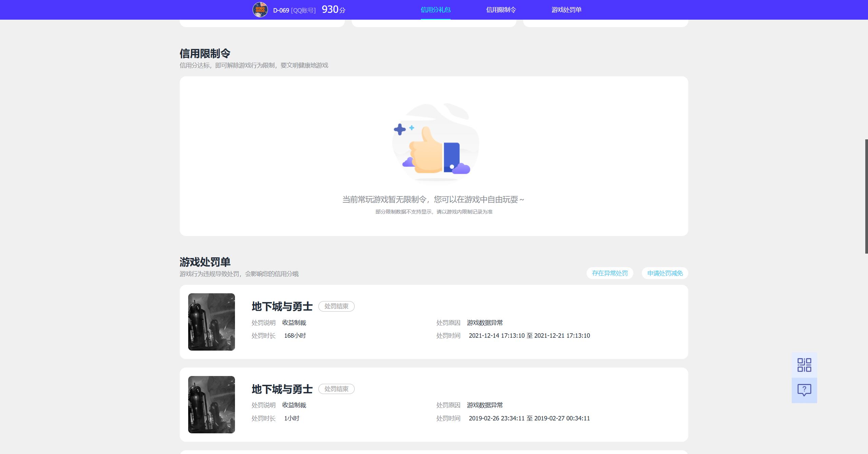Switch to 信用分礼包 tab
This screenshot has height=454, width=868.
click(435, 10)
